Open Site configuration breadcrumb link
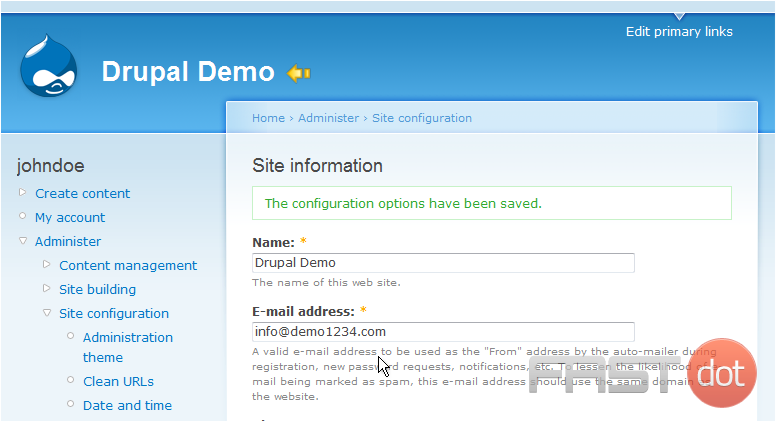 click(422, 118)
